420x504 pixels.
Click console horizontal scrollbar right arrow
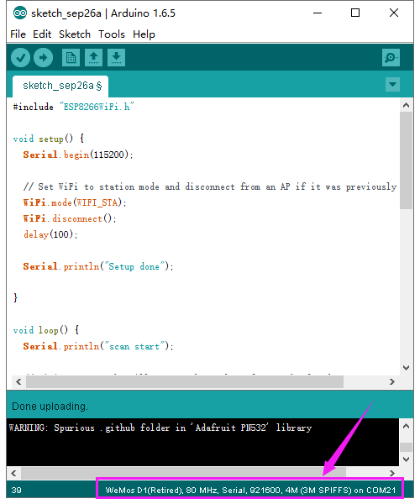pyautogui.click(x=392, y=473)
